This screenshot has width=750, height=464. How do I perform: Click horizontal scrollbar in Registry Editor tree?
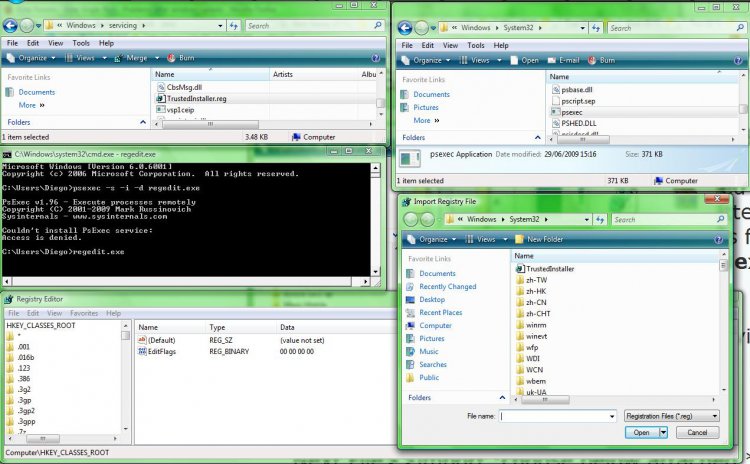(43, 438)
